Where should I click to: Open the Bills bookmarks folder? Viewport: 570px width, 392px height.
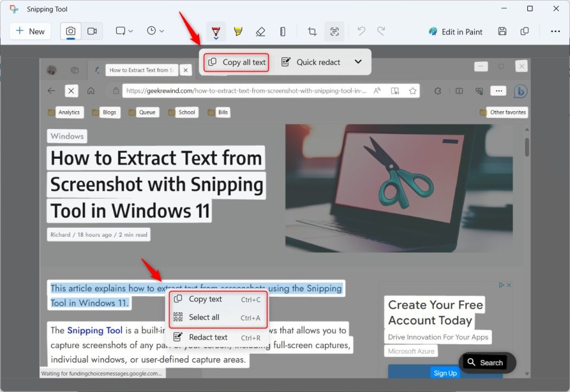[219, 112]
